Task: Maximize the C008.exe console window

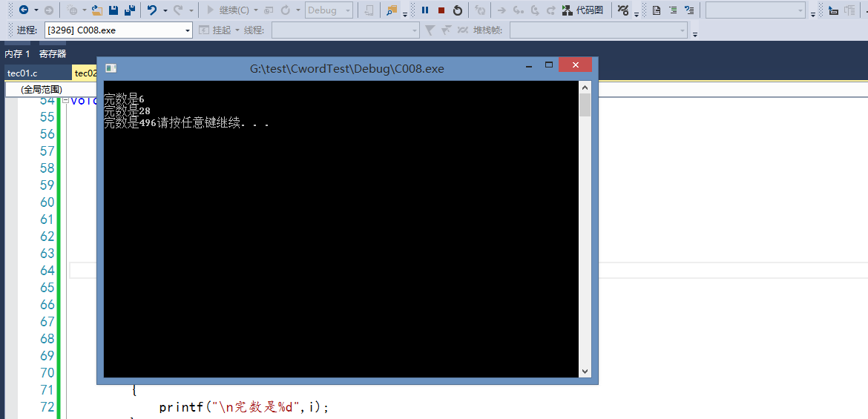Action: pyautogui.click(x=549, y=65)
